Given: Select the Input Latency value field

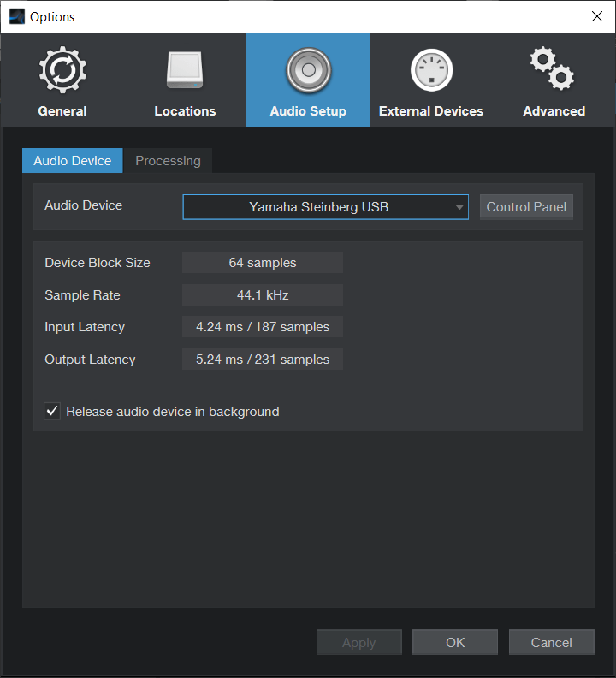Looking at the screenshot, I should (263, 327).
